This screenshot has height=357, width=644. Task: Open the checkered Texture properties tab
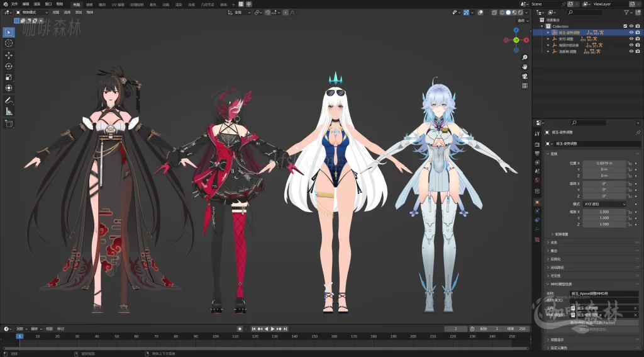(x=537, y=239)
